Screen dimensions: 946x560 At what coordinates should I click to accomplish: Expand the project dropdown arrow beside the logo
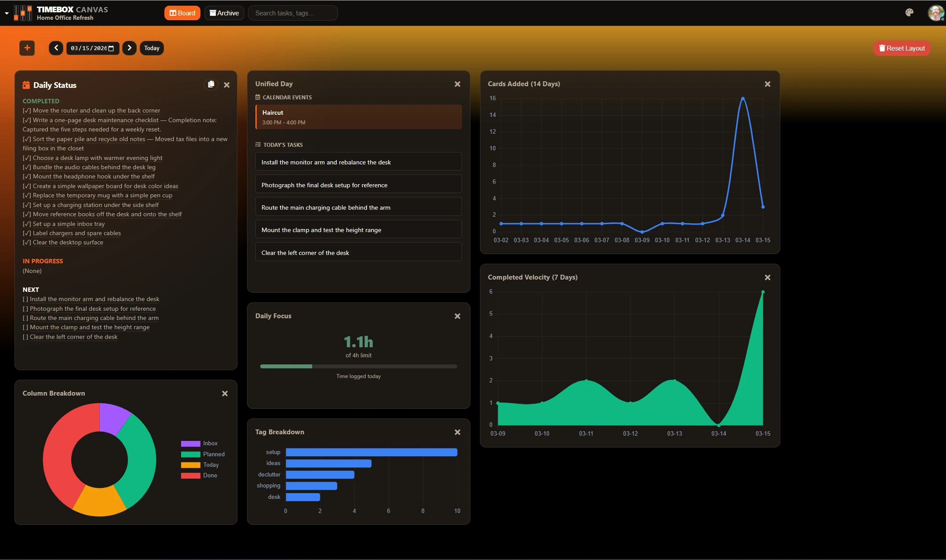click(x=7, y=13)
